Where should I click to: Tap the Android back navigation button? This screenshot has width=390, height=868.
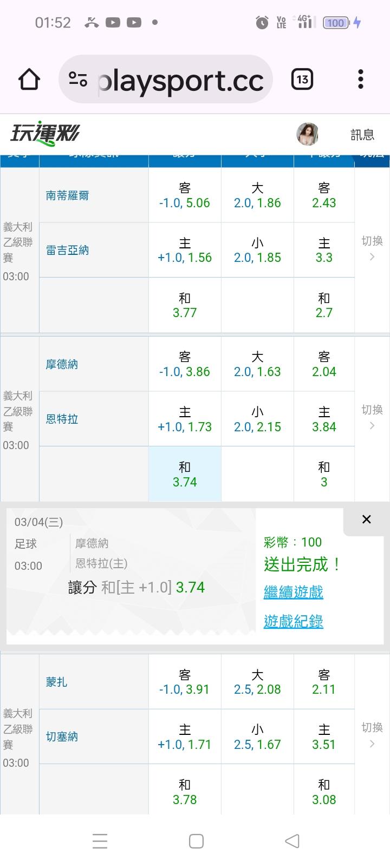pyautogui.click(x=292, y=841)
